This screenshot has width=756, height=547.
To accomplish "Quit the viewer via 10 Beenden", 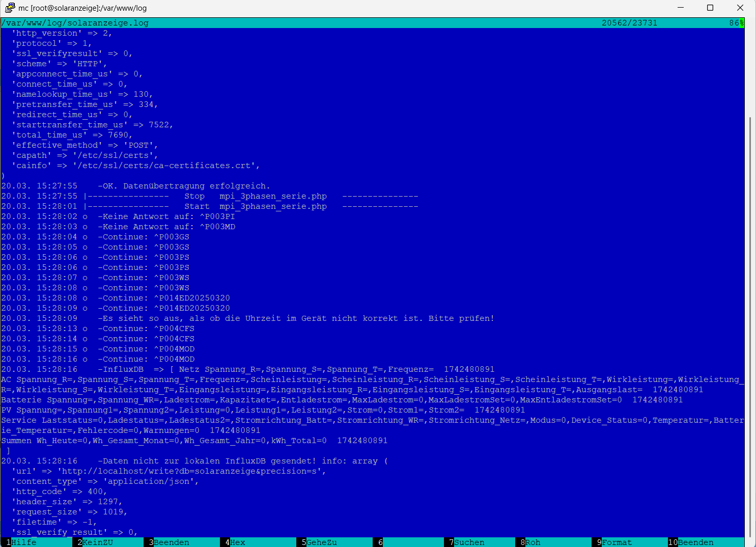I will [x=695, y=542].
